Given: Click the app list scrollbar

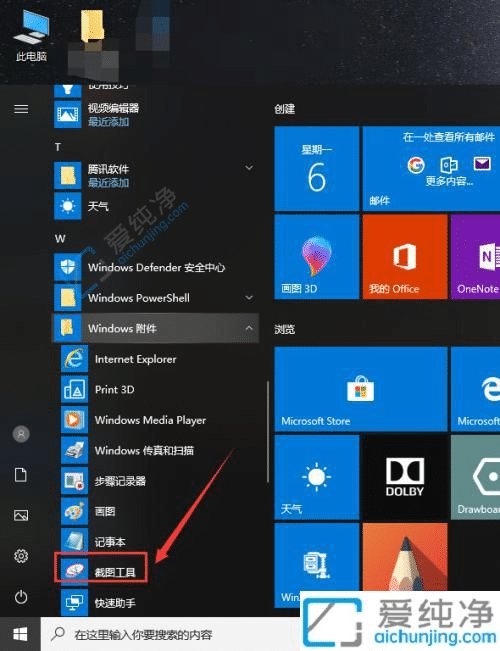Looking at the screenshot, I should tap(268, 432).
